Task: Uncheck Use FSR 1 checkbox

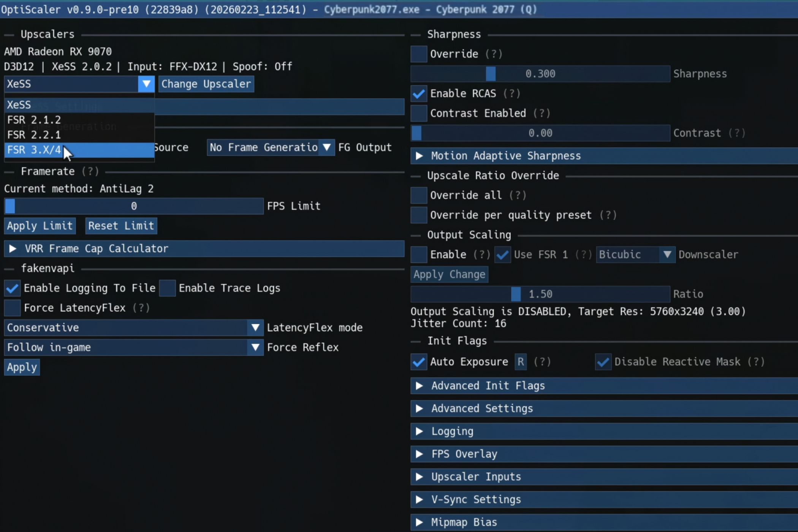Action: (502, 255)
